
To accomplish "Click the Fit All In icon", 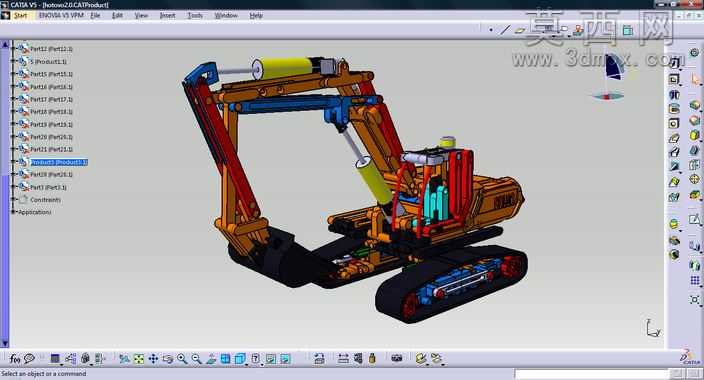I will click(x=139, y=358).
